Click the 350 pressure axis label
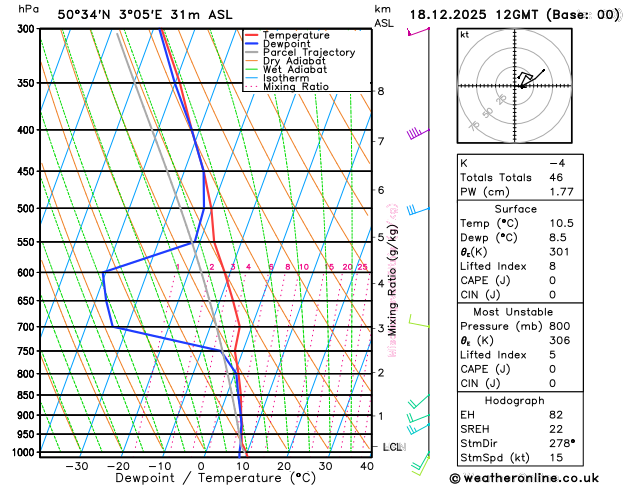 point(28,83)
